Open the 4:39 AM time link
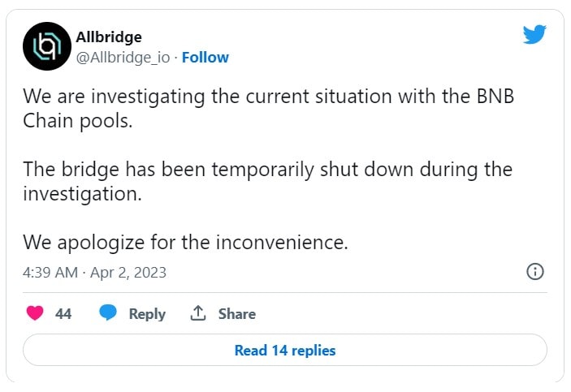This screenshot has width=571, height=392. click(x=50, y=272)
